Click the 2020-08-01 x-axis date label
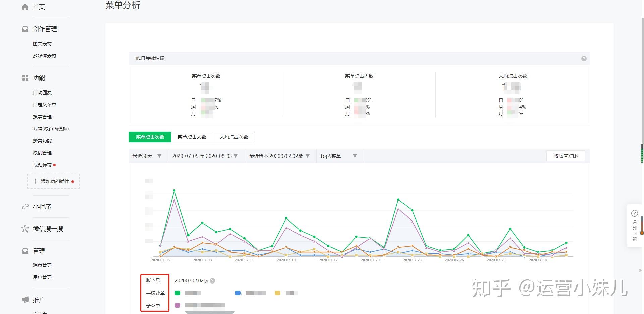 click(538, 260)
